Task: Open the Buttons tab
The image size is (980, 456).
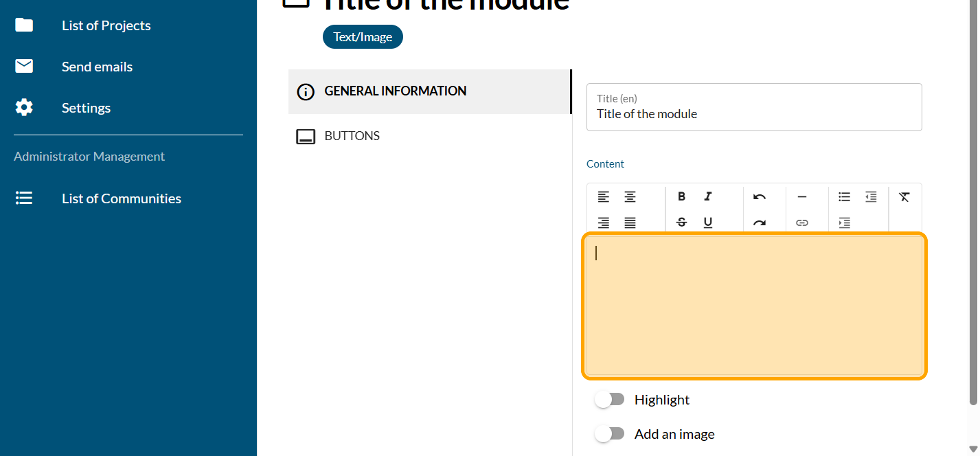Action: (x=352, y=136)
